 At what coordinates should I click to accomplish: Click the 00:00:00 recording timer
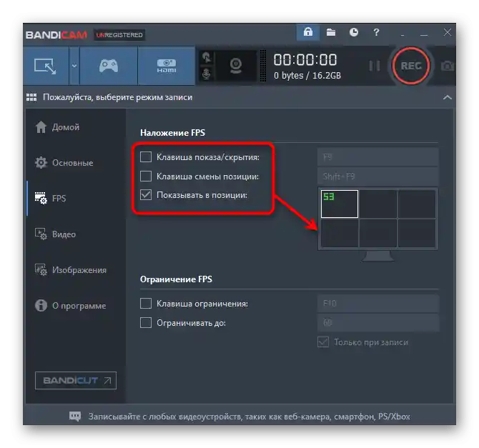(x=305, y=60)
